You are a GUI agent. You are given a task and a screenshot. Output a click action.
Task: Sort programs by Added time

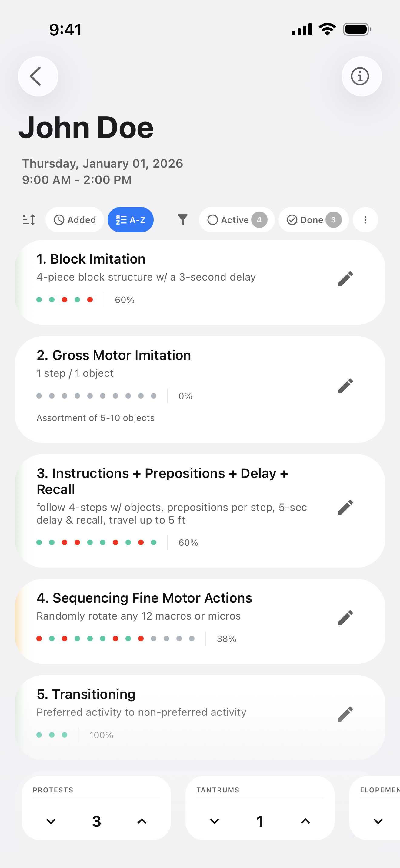coord(75,220)
